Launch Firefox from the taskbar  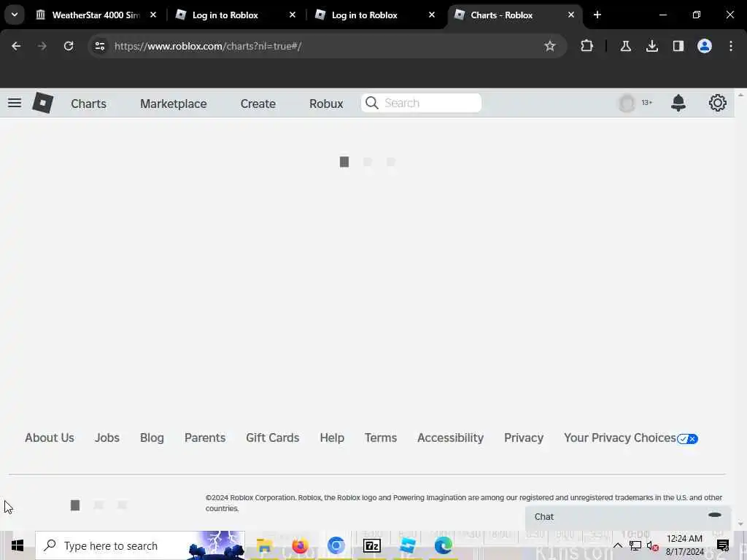tap(300, 545)
